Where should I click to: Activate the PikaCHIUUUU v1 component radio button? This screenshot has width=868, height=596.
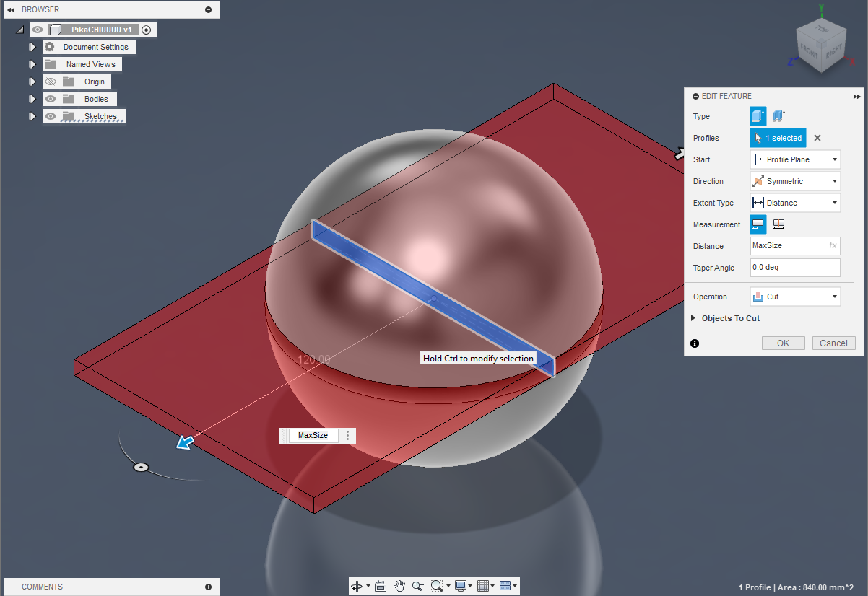147,30
